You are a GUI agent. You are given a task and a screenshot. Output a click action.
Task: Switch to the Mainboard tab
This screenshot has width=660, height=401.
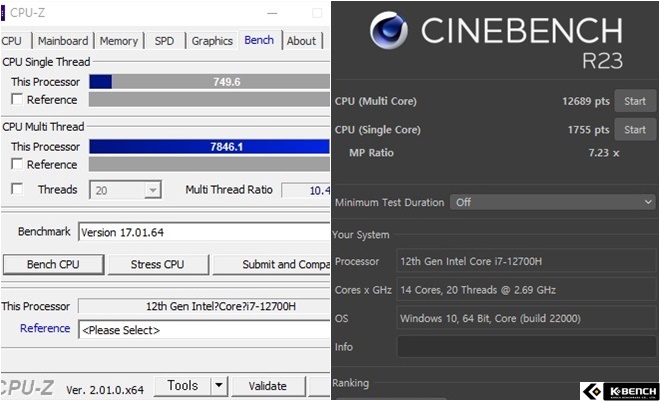[63, 41]
